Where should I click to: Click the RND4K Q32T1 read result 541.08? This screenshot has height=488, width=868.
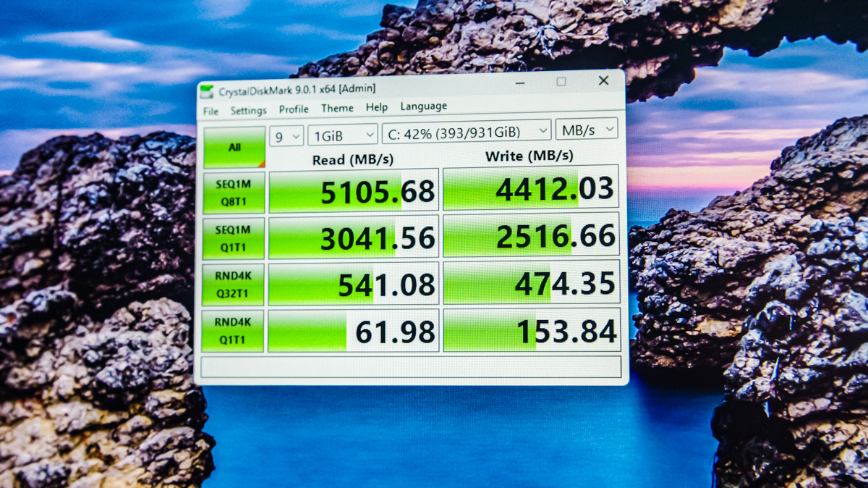coord(354,283)
